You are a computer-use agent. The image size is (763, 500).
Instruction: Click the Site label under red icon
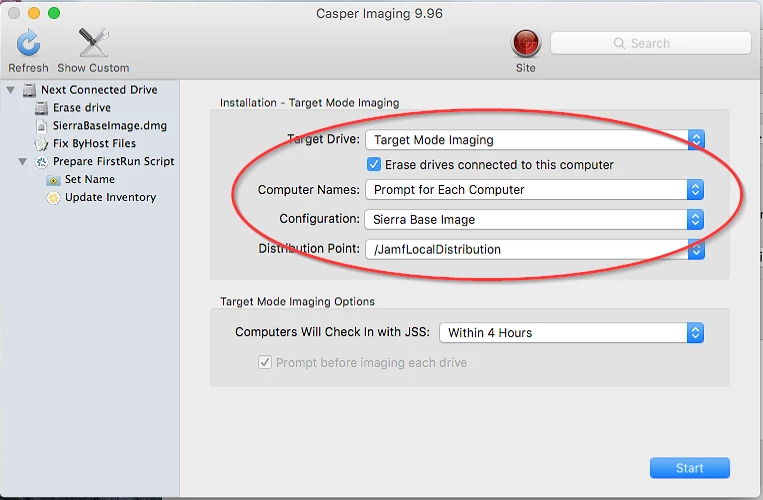(526, 68)
